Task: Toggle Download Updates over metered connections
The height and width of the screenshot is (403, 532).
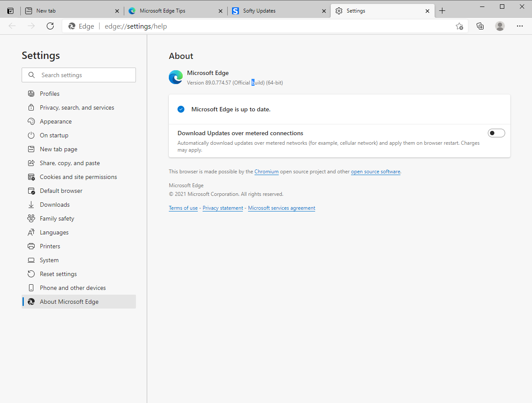Action: click(497, 133)
